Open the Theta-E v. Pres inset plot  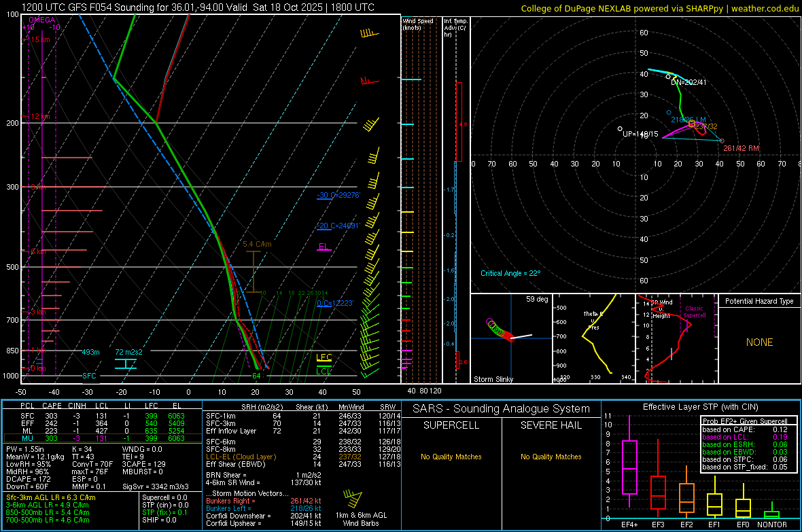tap(594, 338)
